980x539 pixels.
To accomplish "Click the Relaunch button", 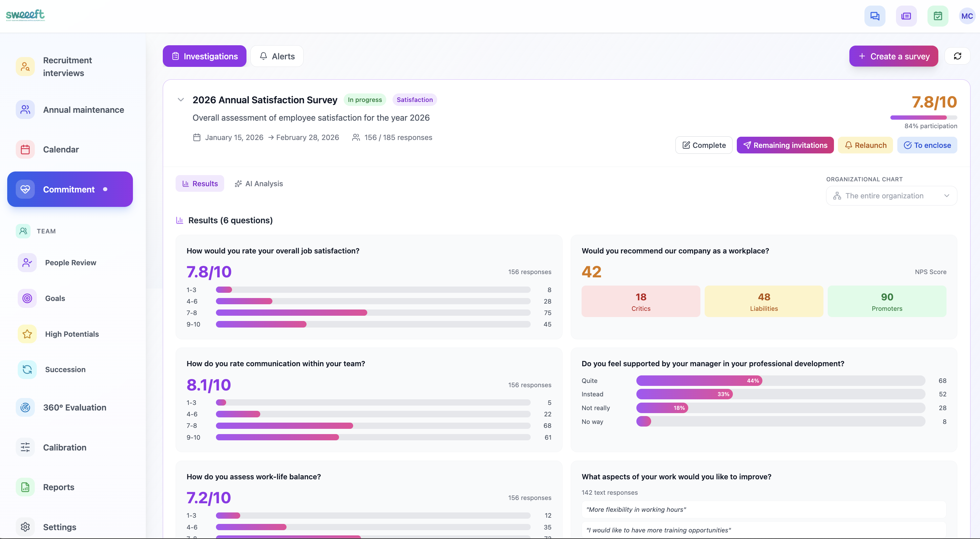I will tap(865, 145).
